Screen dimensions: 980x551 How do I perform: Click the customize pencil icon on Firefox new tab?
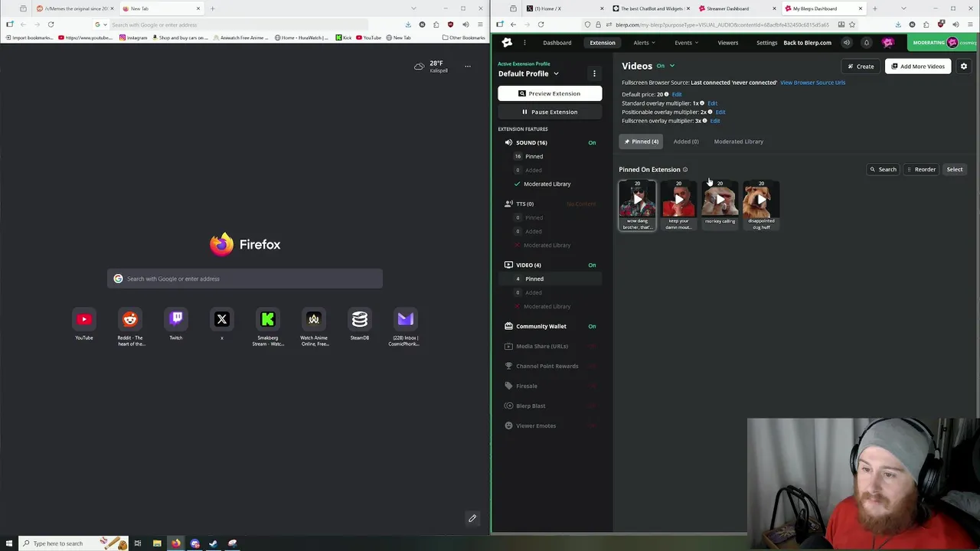(472, 518)
